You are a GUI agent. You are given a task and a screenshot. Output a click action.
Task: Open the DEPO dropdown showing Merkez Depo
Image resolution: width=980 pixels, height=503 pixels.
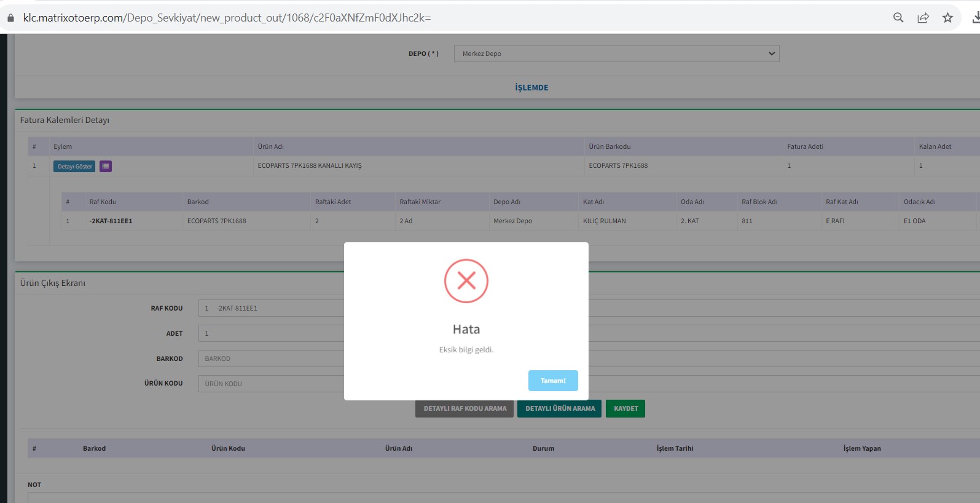click(616, 53)
